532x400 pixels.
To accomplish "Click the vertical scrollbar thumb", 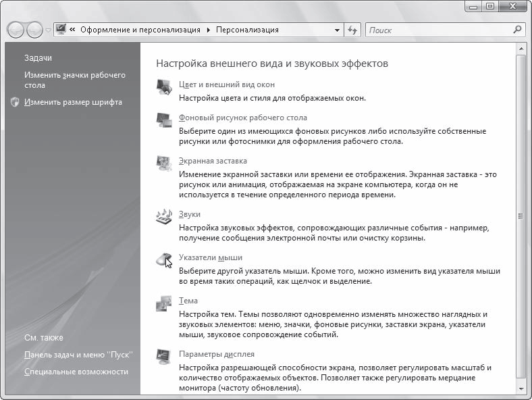I will coord(521,216).
